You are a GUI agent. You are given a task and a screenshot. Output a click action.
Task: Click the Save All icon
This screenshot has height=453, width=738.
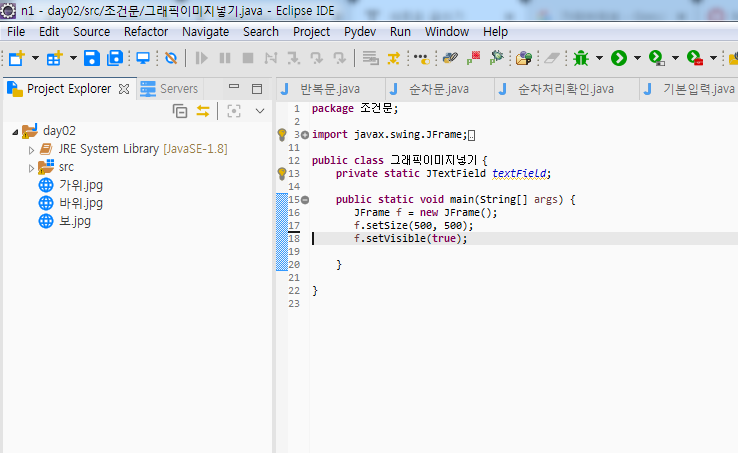pos(115,58)
